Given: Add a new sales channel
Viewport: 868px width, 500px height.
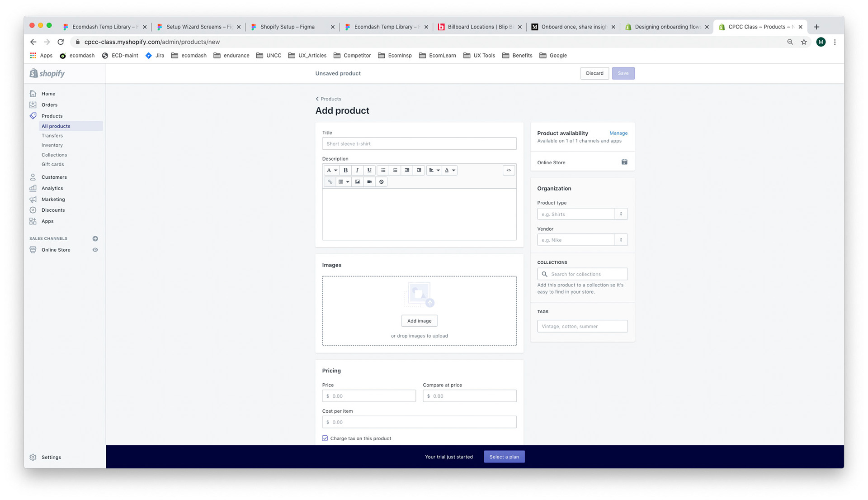Looking at the screenshot, I should (95, 238).
